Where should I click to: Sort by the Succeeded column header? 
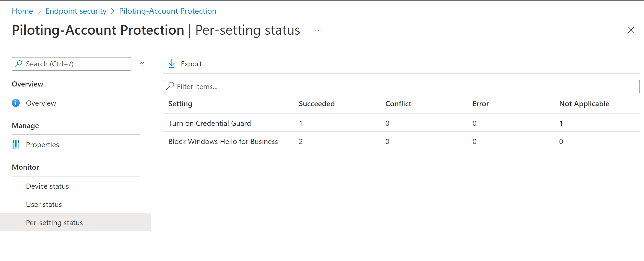pyautogui.click(x=316, y=104)
